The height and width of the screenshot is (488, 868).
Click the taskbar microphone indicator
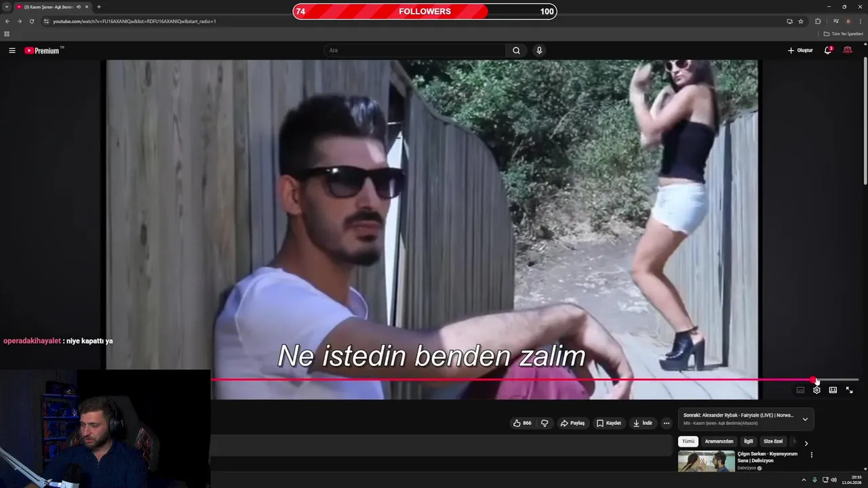click(814, 480)
